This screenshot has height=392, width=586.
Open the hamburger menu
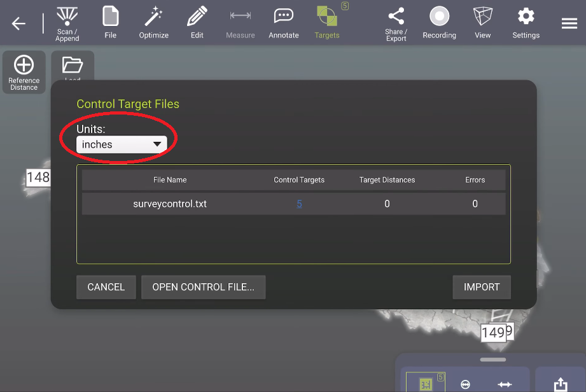(x=569, y=24)
